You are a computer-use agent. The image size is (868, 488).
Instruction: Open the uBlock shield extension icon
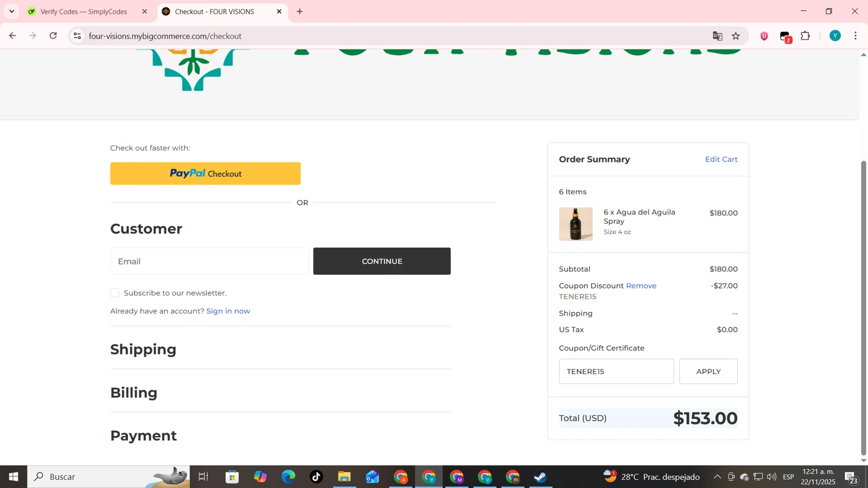click(764, 36)
